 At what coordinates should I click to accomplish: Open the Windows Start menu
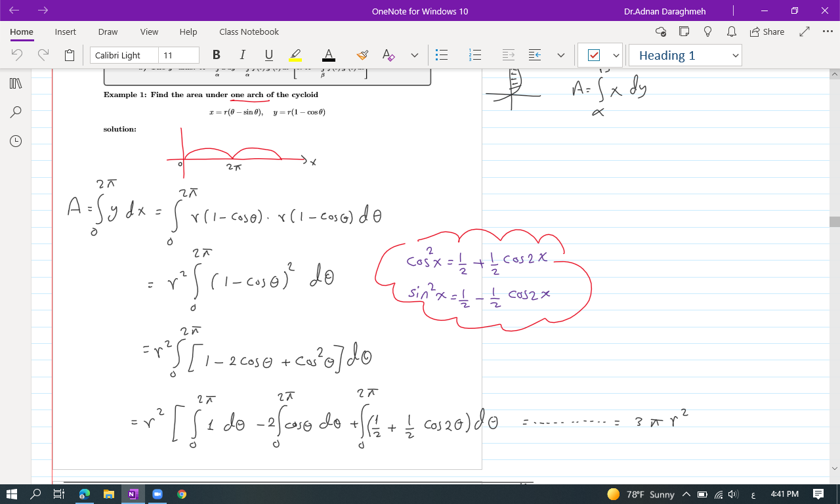pyautogui.click(x=12, y=493)
